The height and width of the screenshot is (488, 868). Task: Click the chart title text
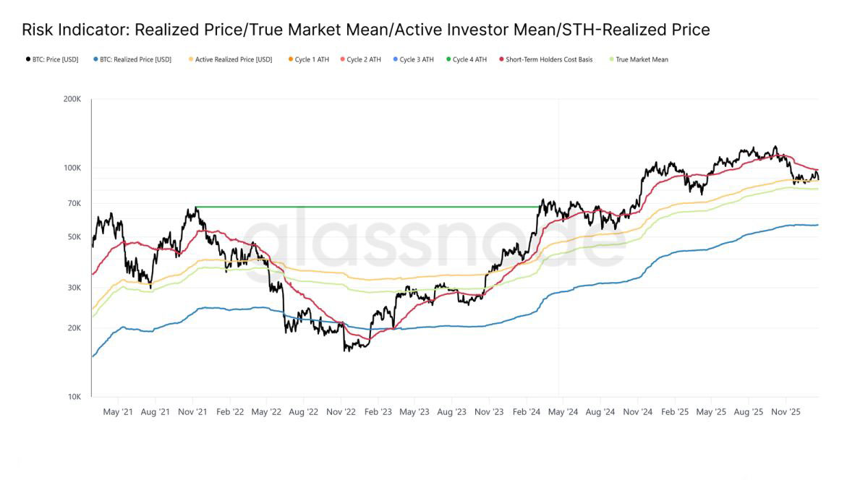coord(366,30)
